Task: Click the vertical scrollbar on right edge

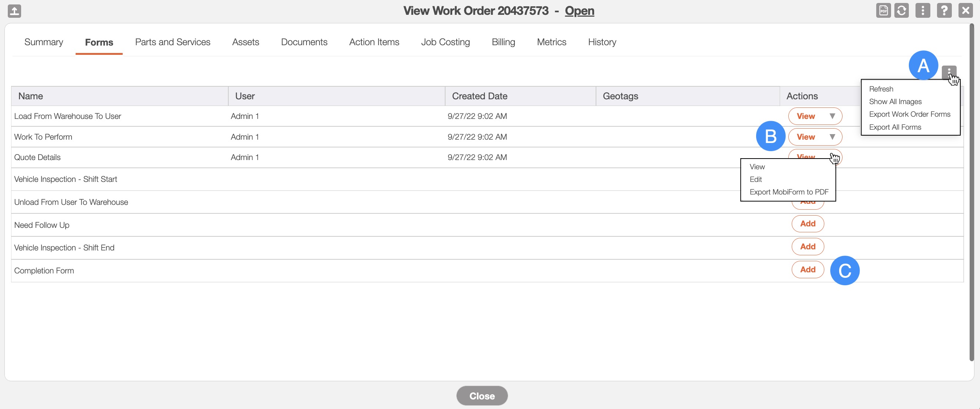Action: click(971, 190)
